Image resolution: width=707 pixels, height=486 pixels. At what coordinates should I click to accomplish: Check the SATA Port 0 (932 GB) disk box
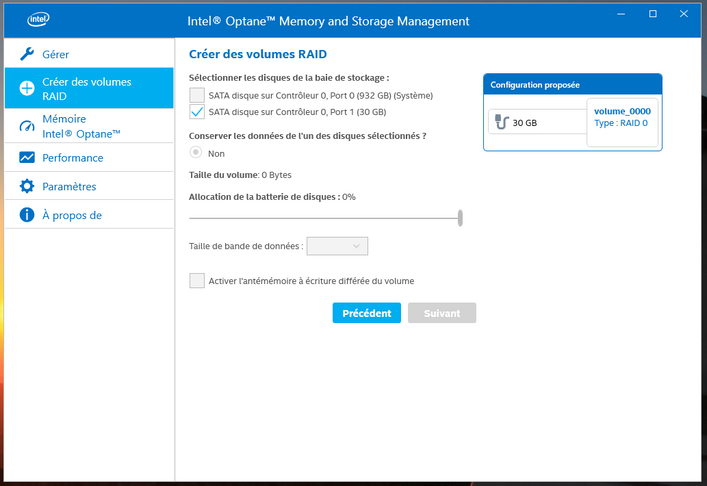coord(197,95)
